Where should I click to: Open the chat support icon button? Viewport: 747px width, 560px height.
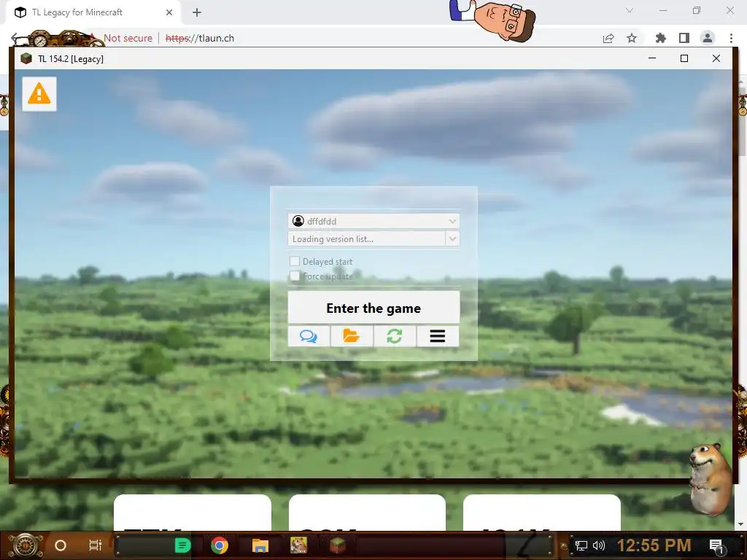pyautogui.click(x=309, y=336)
